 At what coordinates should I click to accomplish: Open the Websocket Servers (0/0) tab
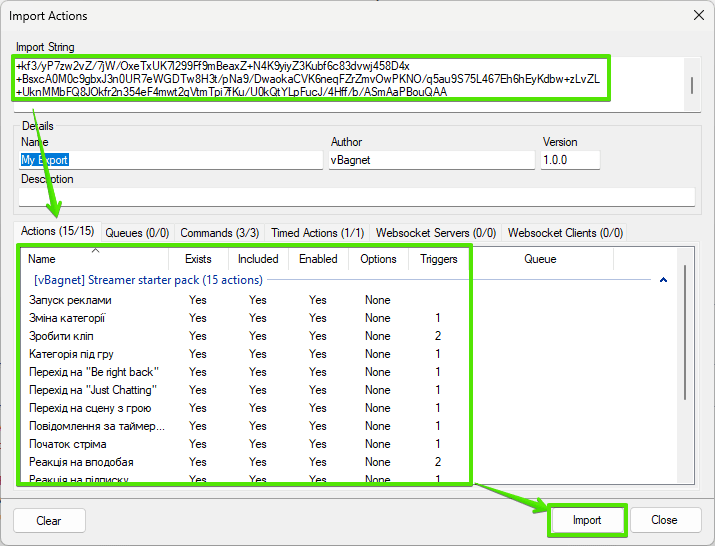pyautogui.click(x=436, y=233)
